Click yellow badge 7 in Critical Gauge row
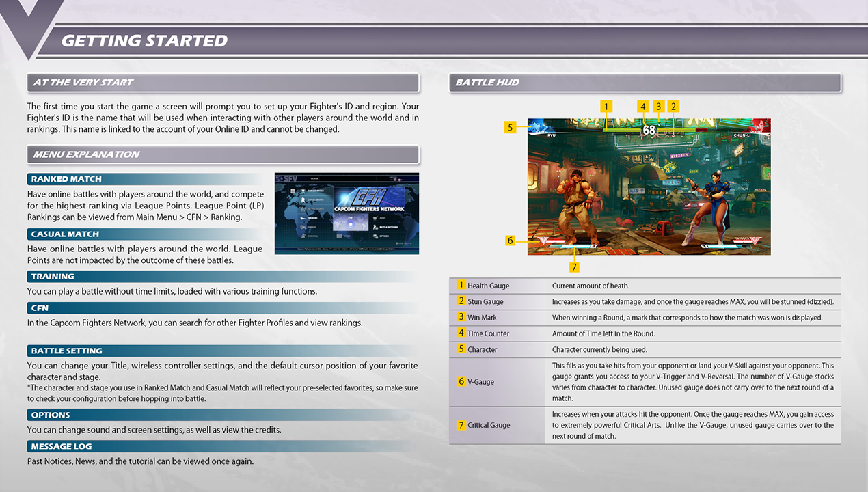 (461, 425)
